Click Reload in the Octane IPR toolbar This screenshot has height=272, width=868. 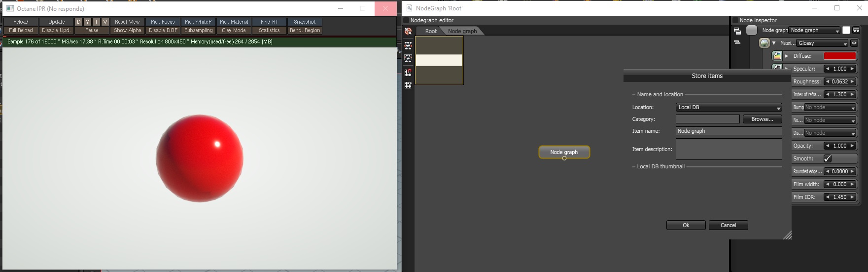coord(21,22)
